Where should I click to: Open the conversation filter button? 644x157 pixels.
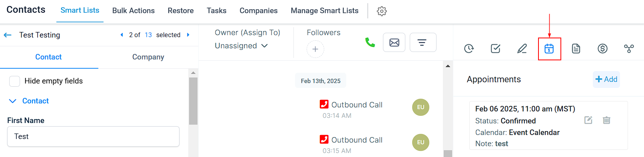(x=423, y=42)
